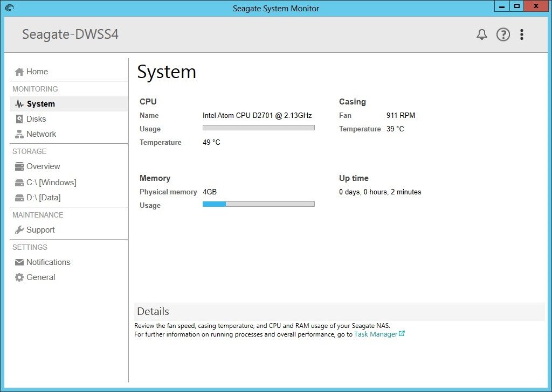Click the C:\ [Windows] drive icon
The image size is (552, 392).
19,183
